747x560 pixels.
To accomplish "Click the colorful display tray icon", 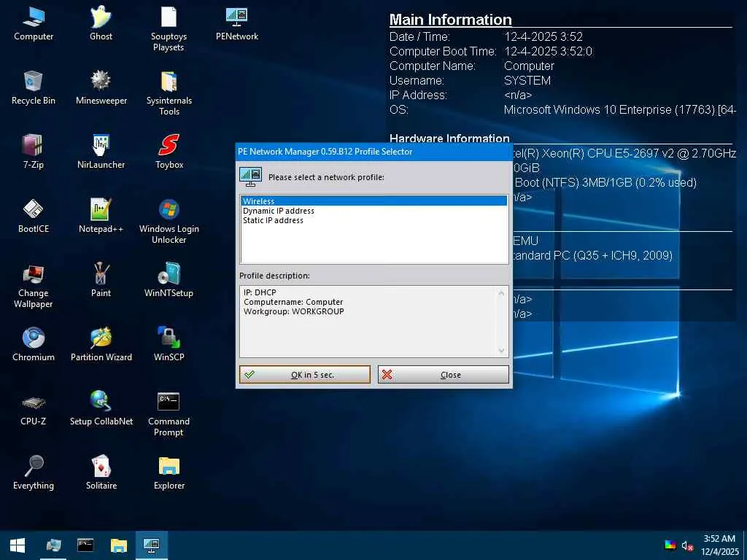I will click(x=670, y=545).
